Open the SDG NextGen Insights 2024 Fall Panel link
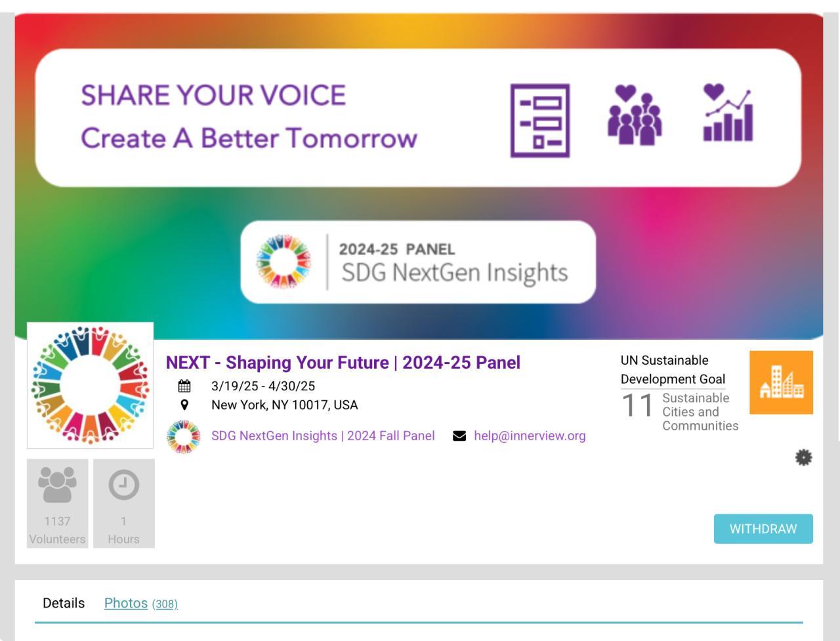 pos(323,436)
